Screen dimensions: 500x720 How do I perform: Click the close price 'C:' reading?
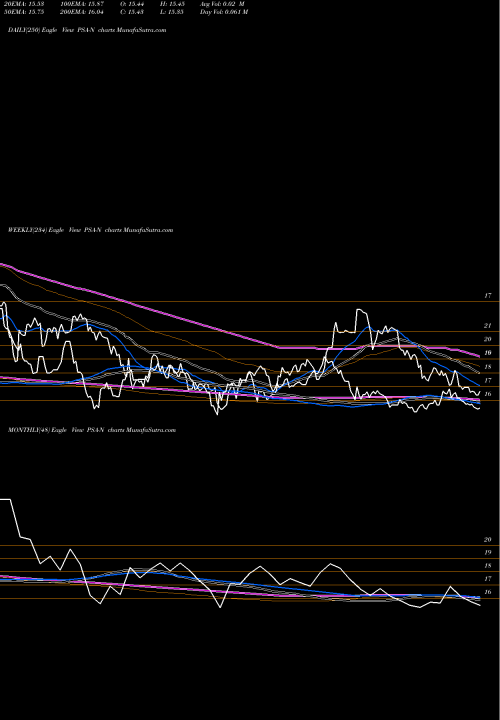pos(132,12)
